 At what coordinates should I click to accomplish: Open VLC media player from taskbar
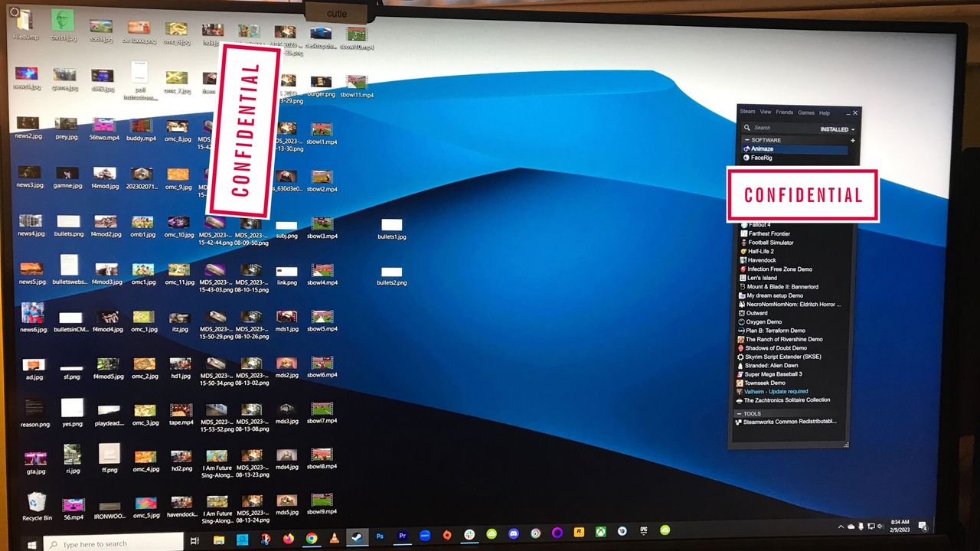pyautogui.click(x=334, y=539)
